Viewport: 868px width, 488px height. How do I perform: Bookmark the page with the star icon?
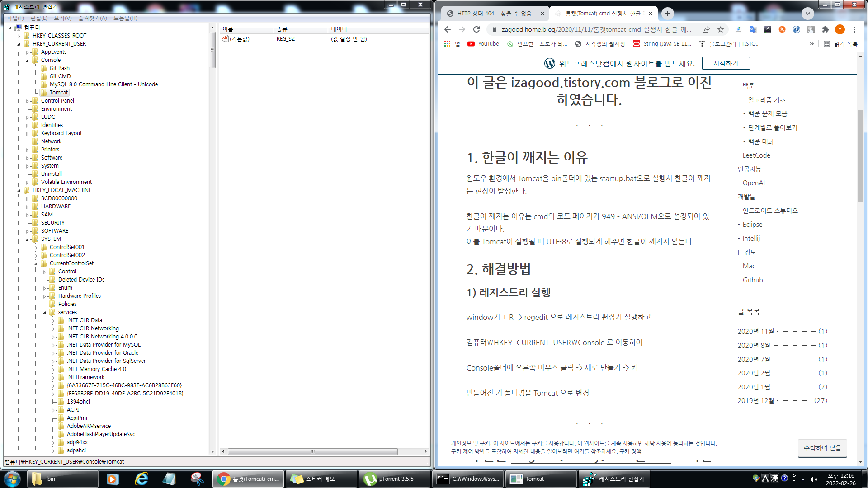coord(721,29)
